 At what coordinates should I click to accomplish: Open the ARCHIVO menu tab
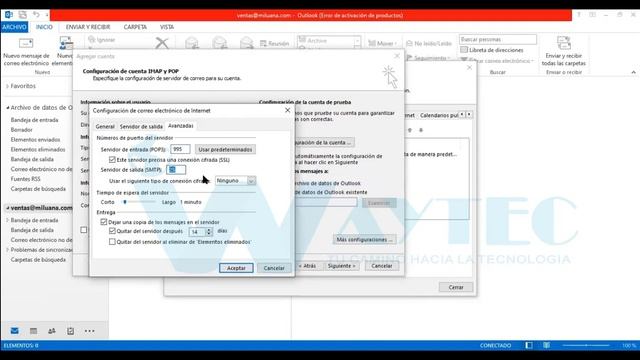(x=14, y=27)
